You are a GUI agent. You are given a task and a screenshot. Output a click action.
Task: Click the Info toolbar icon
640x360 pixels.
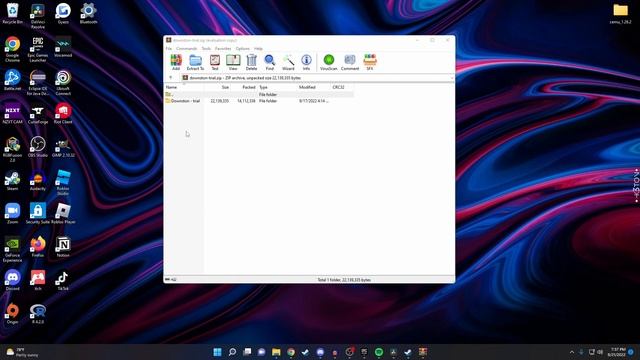[x=306, y=62]
